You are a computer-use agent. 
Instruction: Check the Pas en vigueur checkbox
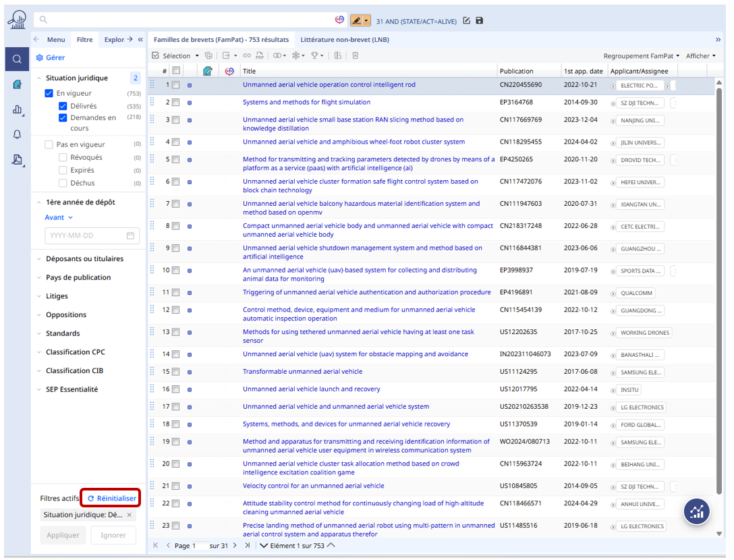(49, 144)
